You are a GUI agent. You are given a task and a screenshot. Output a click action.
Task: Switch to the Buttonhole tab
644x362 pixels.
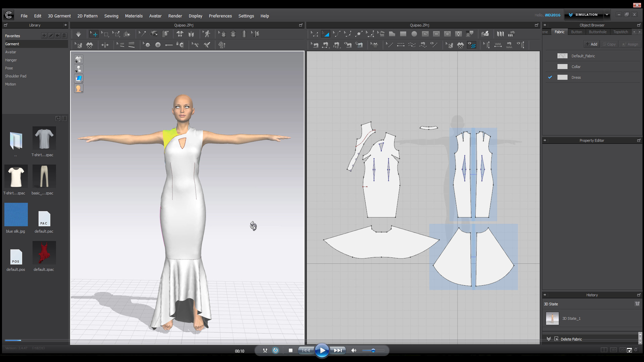click(x=597, y=32)
